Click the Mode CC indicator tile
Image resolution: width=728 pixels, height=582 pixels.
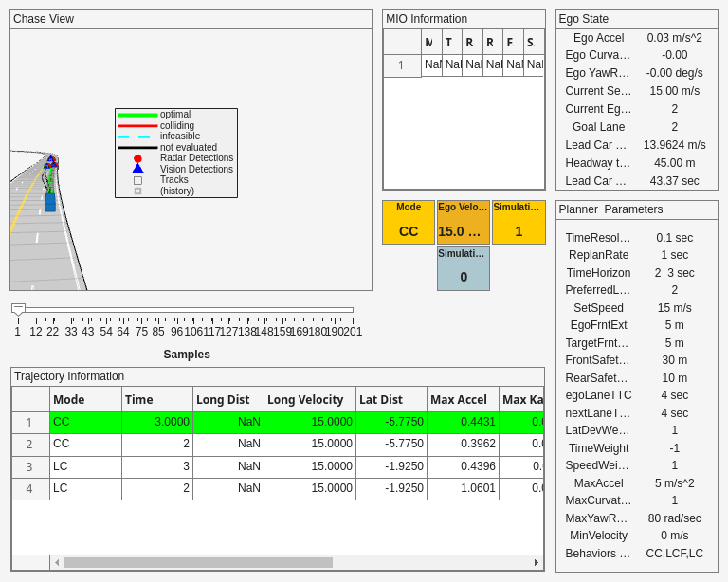tap(409, 222)
